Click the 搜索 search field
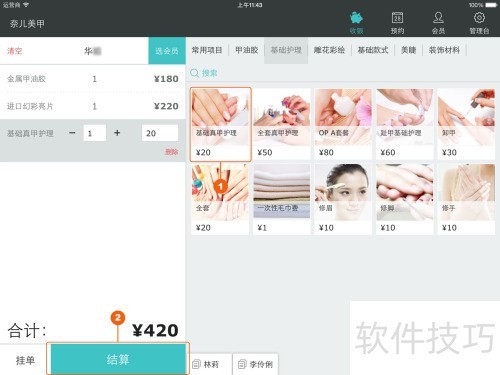Image resolution: width=500 pixels, height=375 pixels. click(210, 73)
